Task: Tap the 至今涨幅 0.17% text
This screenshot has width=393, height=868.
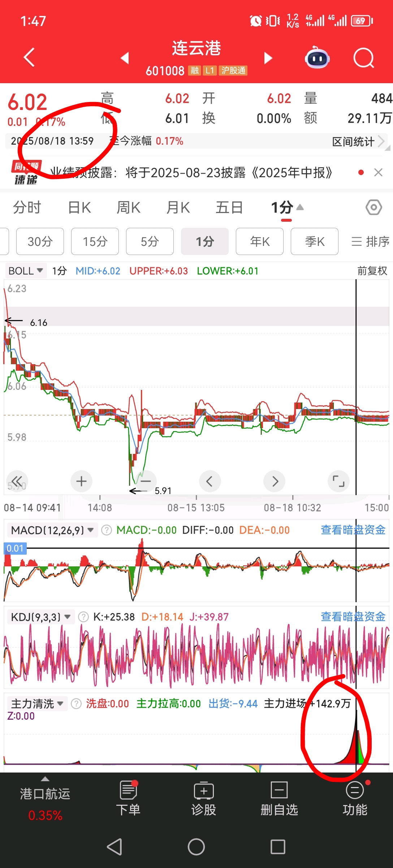Action: [x=146, y=141]
